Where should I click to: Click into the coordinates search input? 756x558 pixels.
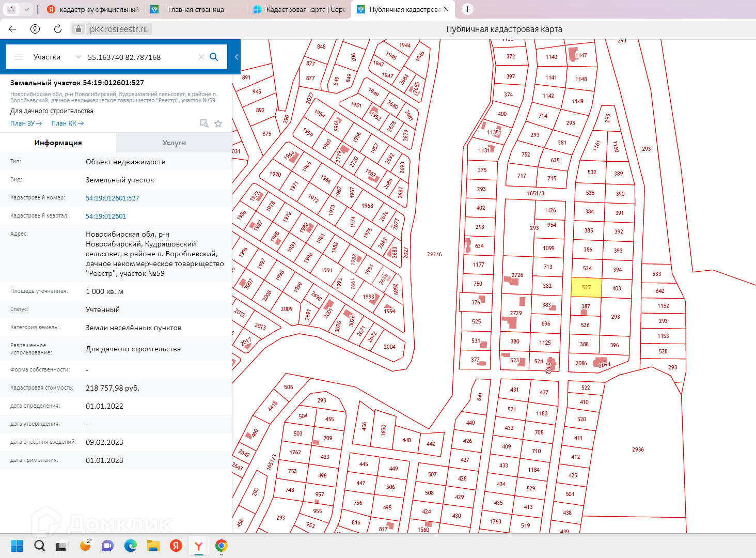pyautogui.click(x=139, y=57)
